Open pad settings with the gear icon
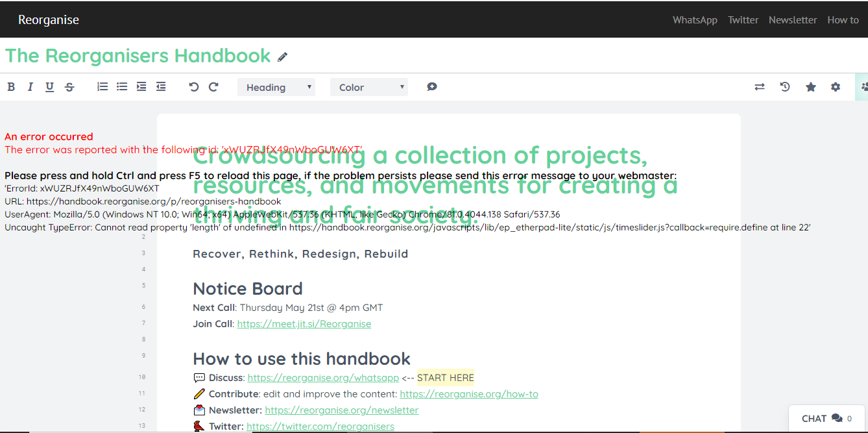Viewport: 868px width, 433px height. pyautogui.click(x=836, y=86)
